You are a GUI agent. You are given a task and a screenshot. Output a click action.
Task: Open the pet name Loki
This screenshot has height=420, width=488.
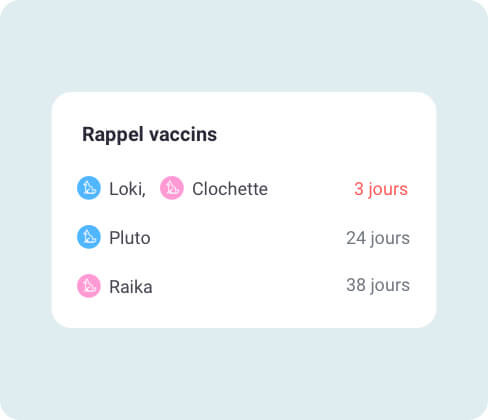(126, 189)
